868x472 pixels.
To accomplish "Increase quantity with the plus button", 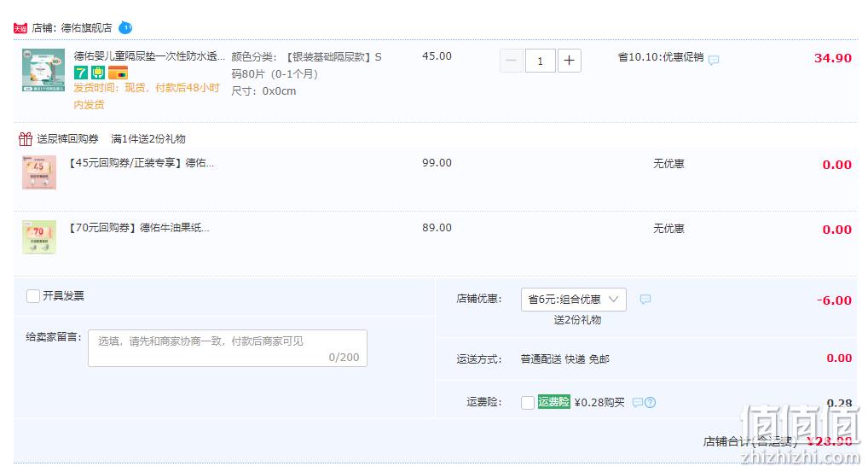I will point(569,61).
